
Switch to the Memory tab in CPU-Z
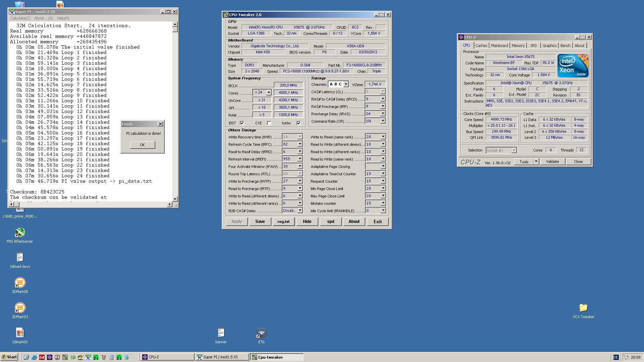coord(518,46)
